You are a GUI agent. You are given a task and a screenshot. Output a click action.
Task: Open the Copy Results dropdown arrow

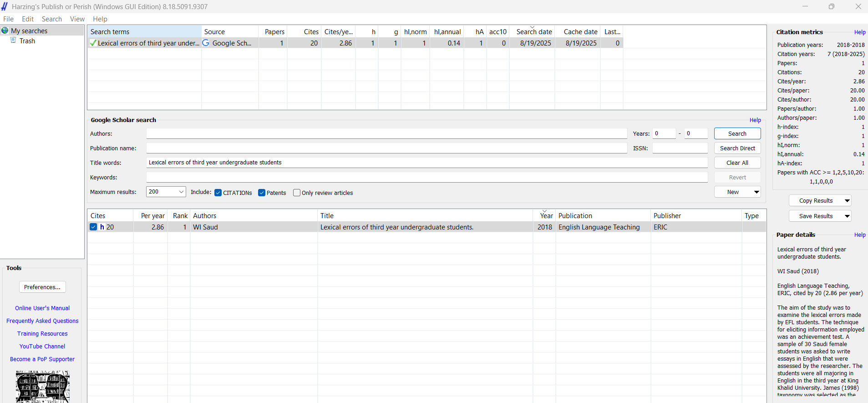(847, 200)
